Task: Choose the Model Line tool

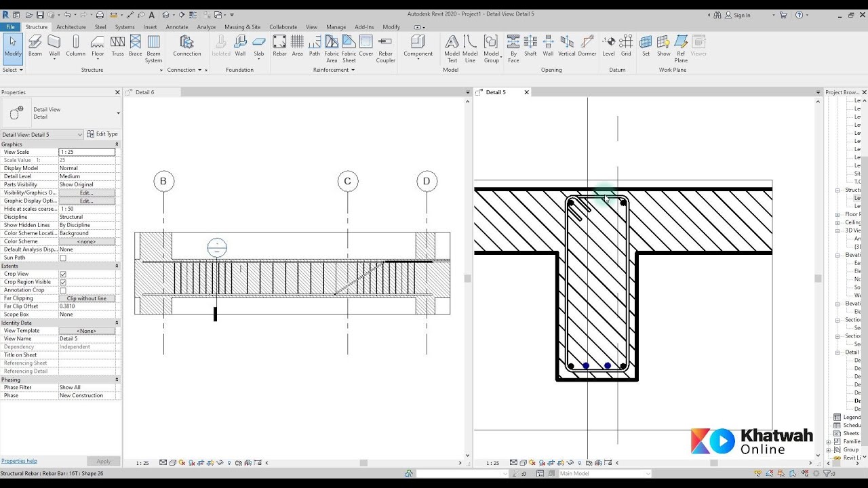Action: [470, 49]
